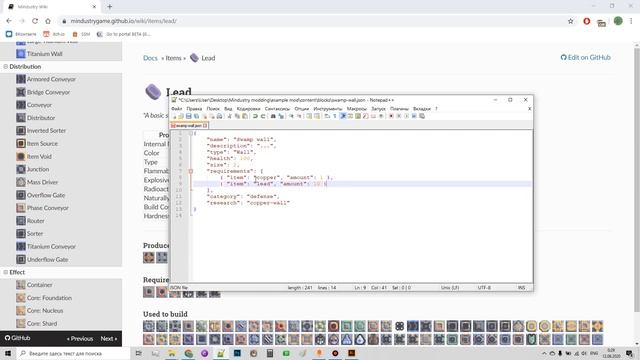This screenshot has height=360, width=640.
Task: Click the Cut scissors icon in Notepad++
Action: point(229,116)
